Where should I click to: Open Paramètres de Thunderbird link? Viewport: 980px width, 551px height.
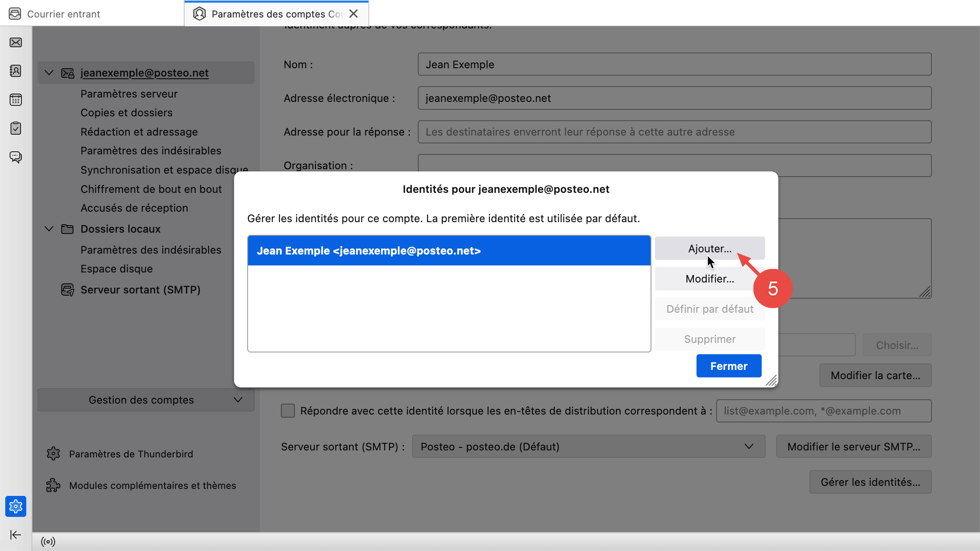tap(131, 454)
